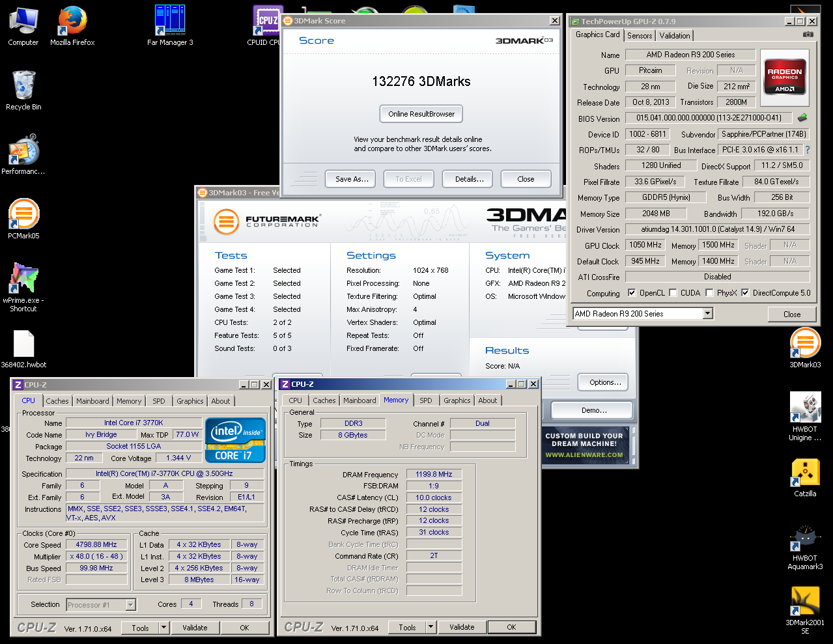Open the GPU selection dropdown in GPU-Z
The width and height of the screenshot is (833, 644).
708,314
